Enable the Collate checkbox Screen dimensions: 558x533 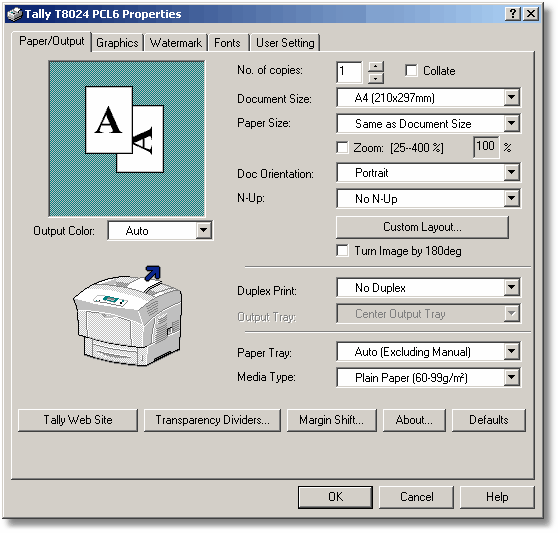click(411, 70)
